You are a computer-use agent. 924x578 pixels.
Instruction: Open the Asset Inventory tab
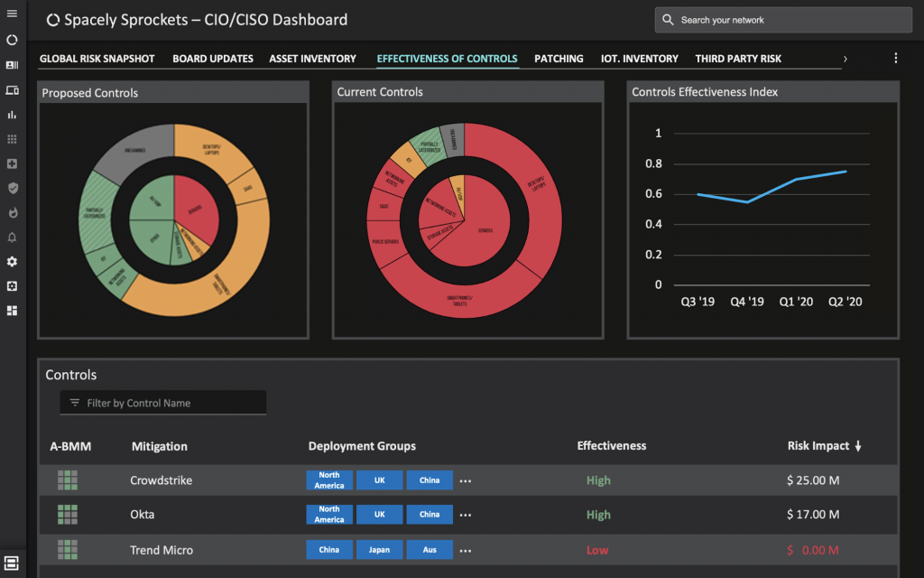313,59
